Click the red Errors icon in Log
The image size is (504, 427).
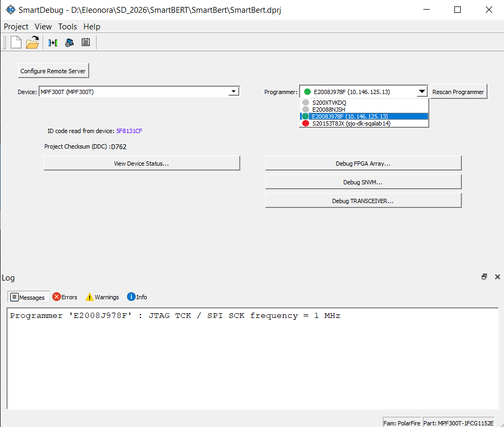pos(57,297)
